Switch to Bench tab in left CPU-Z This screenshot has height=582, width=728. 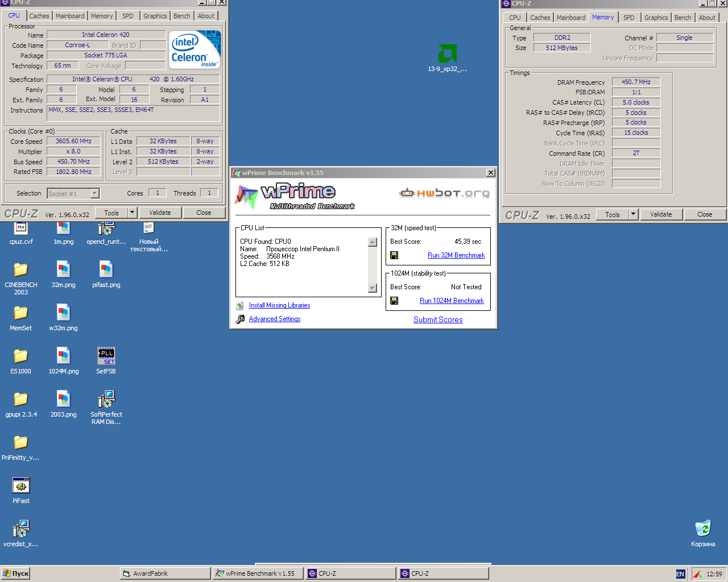(x=182, y=16)
